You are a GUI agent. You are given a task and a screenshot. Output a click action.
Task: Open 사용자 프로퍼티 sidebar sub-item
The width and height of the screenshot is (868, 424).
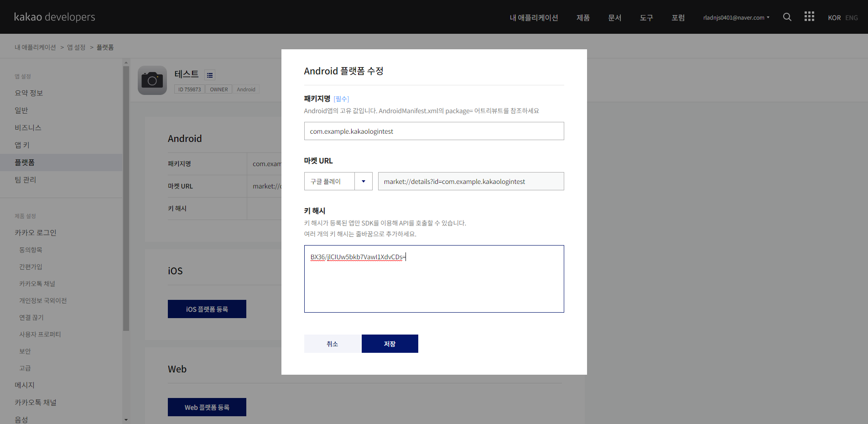click(x=40, y=335)
